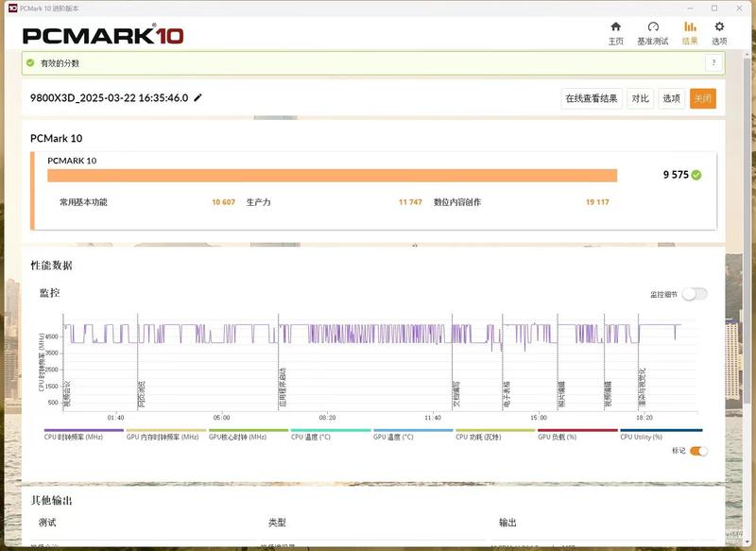Open the ? help button on score banner

[714, 62]
